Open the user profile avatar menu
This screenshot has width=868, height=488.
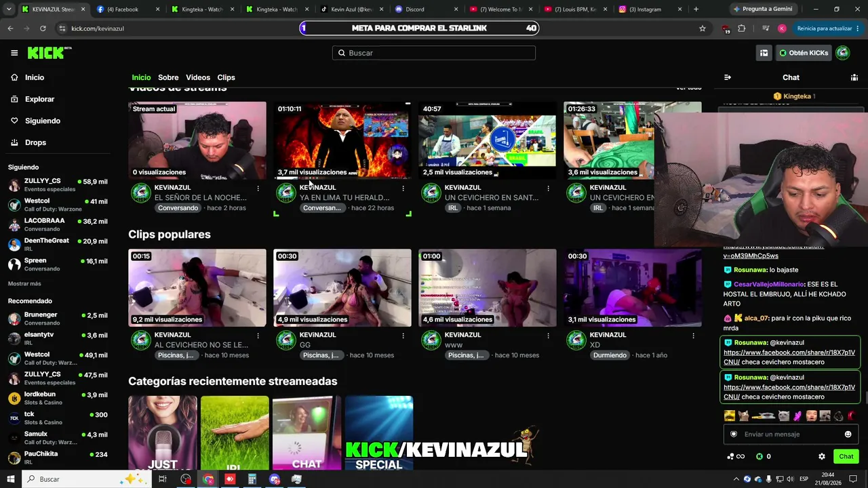coord(843,53)
